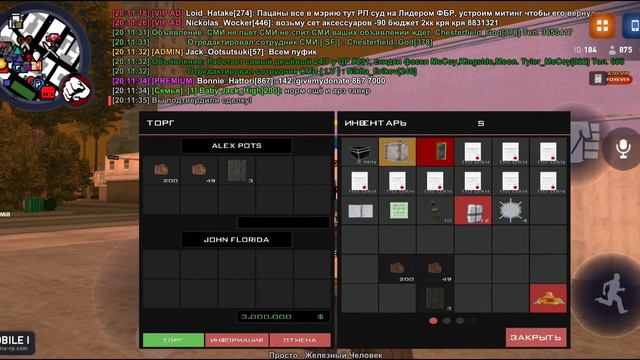Click ALEX POTS trade item with count 200
The image size is (640, 360).
(161, 170)
